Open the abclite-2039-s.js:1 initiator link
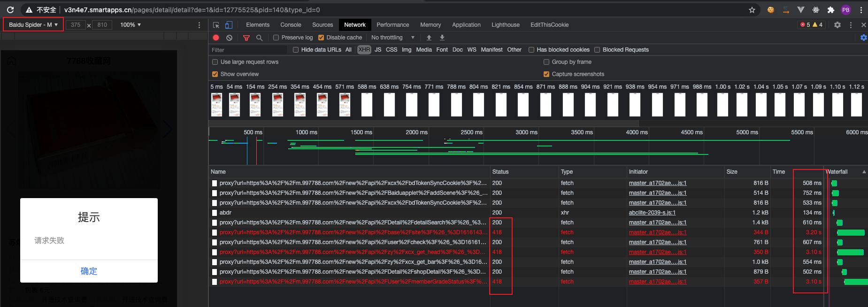Screen dimensions: 868x307 pos(652,213)
